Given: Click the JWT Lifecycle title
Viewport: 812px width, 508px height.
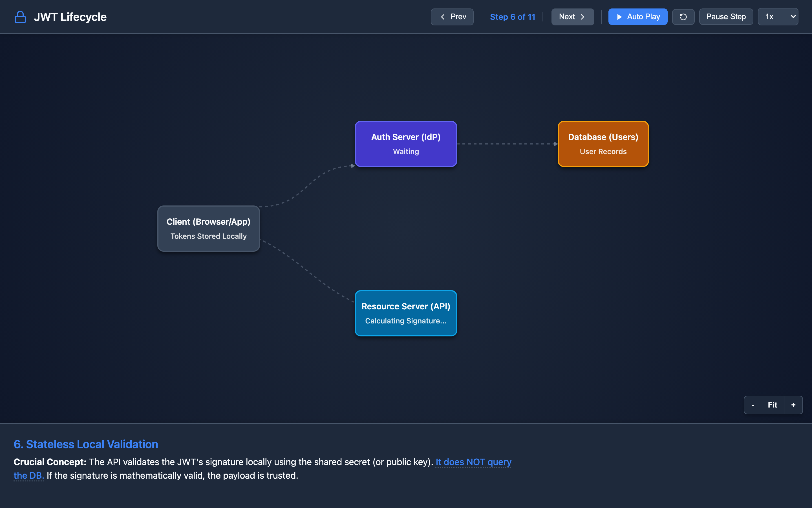Looking at the screenshot, I should pos(70,17).
